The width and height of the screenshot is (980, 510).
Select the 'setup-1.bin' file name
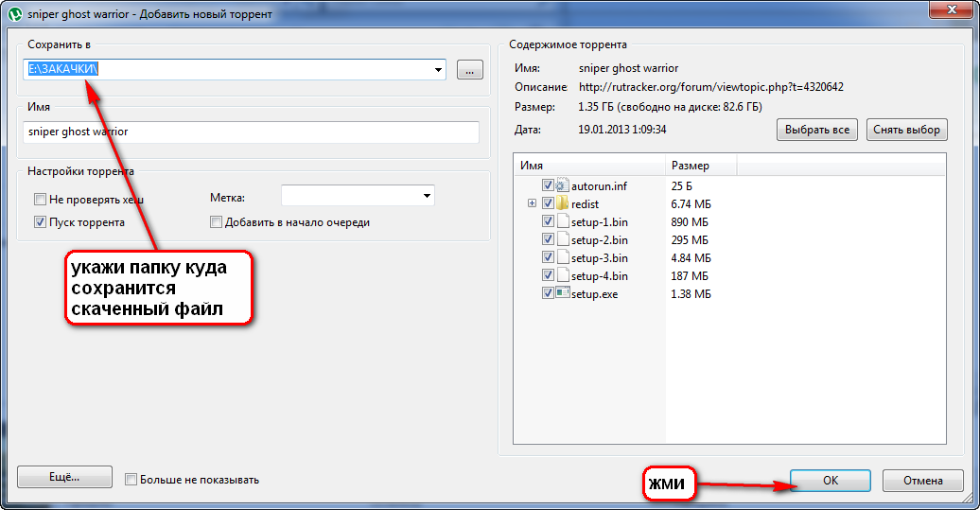click(x=600, y=222)
